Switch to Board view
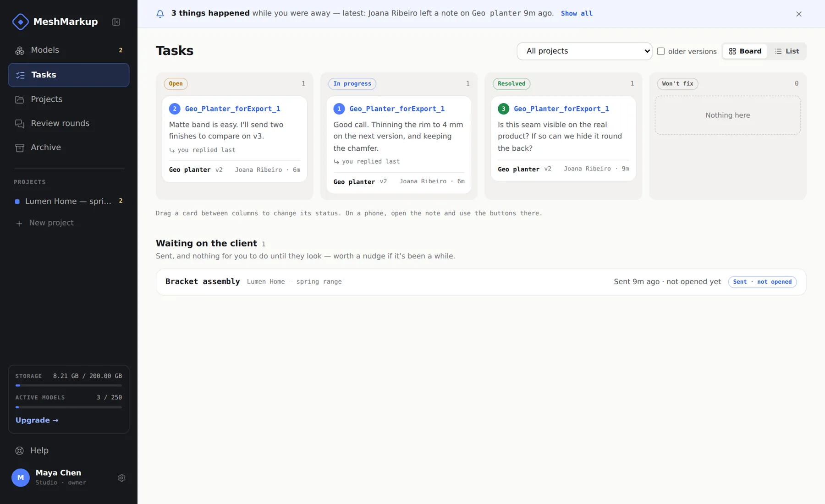825x504 pixels. point(745,51)
